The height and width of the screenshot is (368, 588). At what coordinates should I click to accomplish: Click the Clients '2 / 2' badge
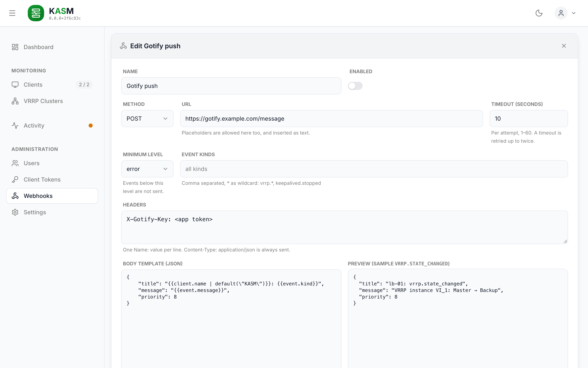click(84, 85)
